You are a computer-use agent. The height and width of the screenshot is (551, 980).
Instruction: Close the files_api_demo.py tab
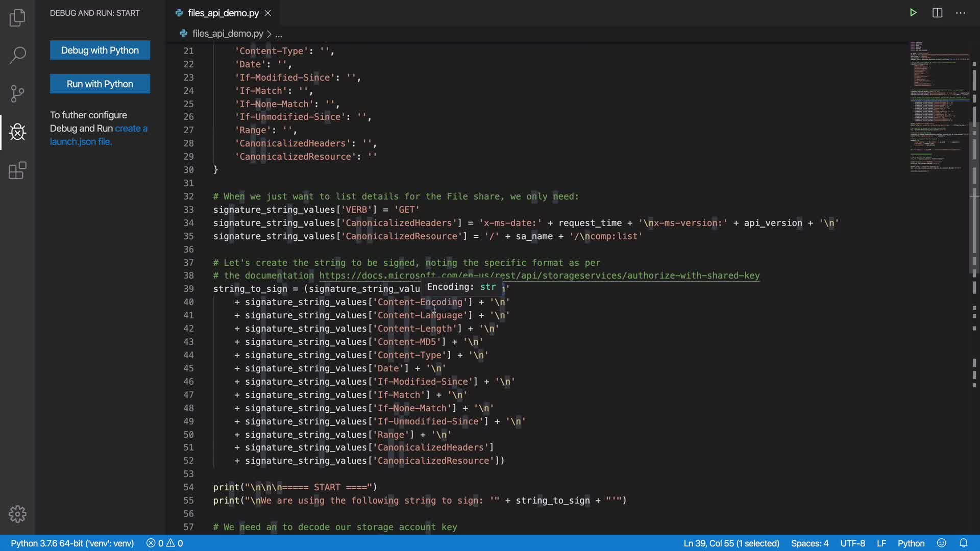click(x=268, y=13)
